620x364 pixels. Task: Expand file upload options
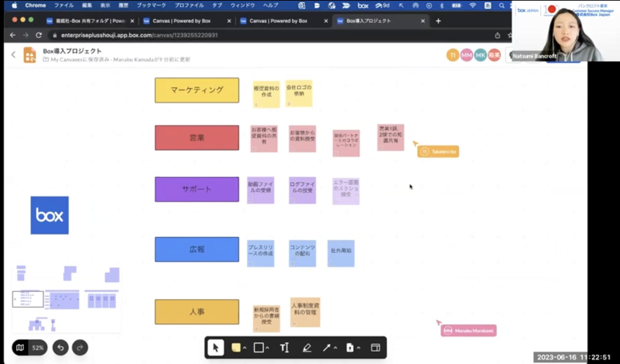[x=359, y=348]
